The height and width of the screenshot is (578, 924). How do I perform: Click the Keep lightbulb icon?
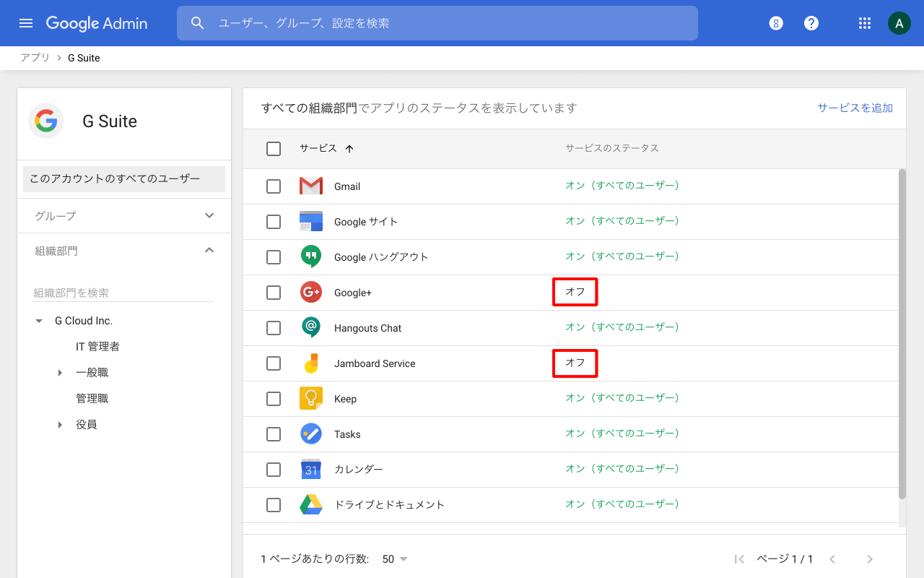(311, 398)
